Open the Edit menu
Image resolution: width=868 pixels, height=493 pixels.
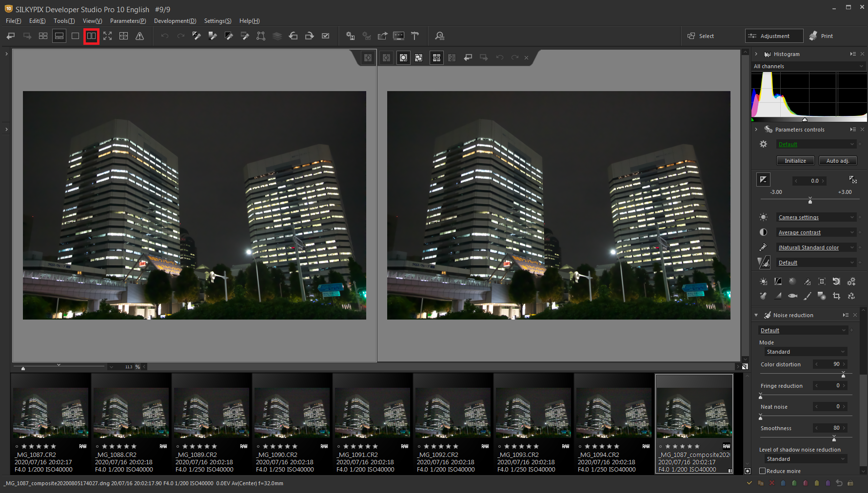click(x=37, y=21)
